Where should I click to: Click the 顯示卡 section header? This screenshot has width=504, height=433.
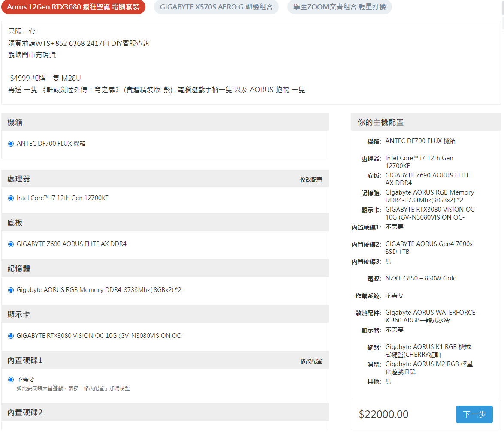pyautogui.click(x=19, y=315)
